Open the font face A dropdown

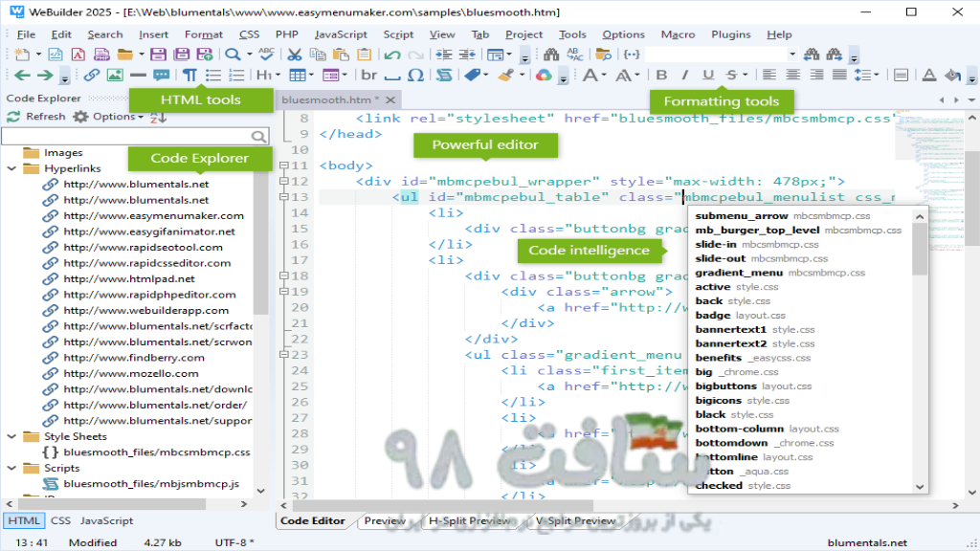pyautogui.click(x=604, y=76)
